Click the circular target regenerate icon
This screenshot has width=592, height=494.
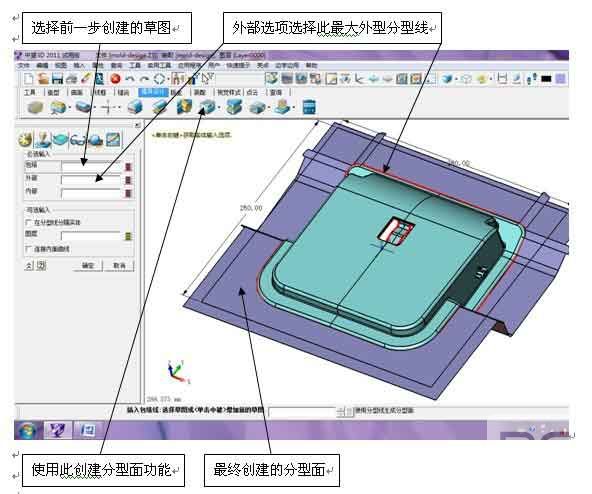159,79
